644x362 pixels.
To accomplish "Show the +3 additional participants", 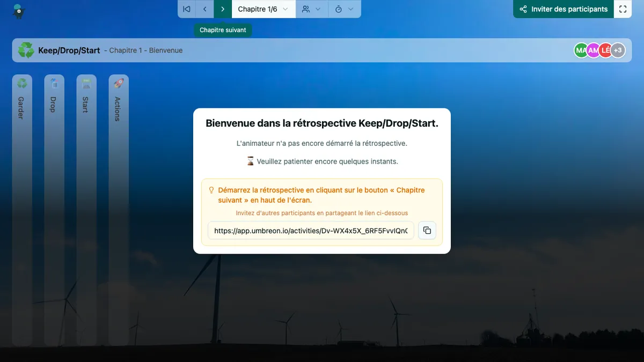I will [618, 50].
